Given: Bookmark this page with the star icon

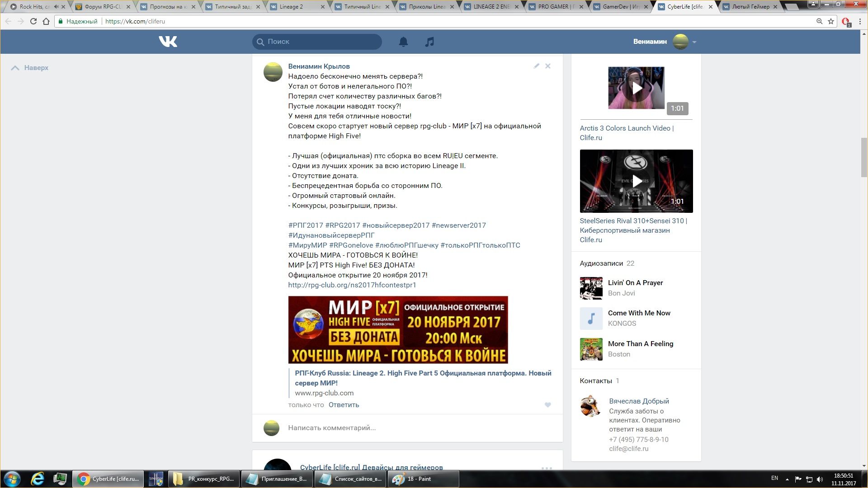Looking at the screenshot, I should pos(831,21).
